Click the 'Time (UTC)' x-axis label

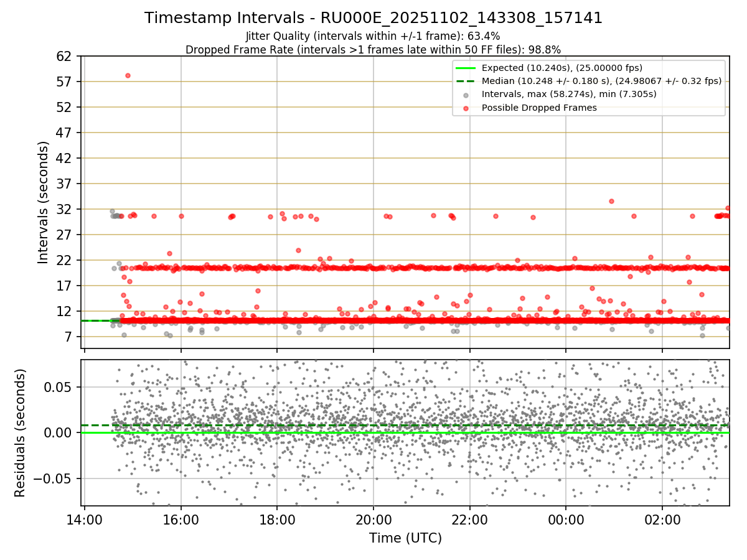405,538
